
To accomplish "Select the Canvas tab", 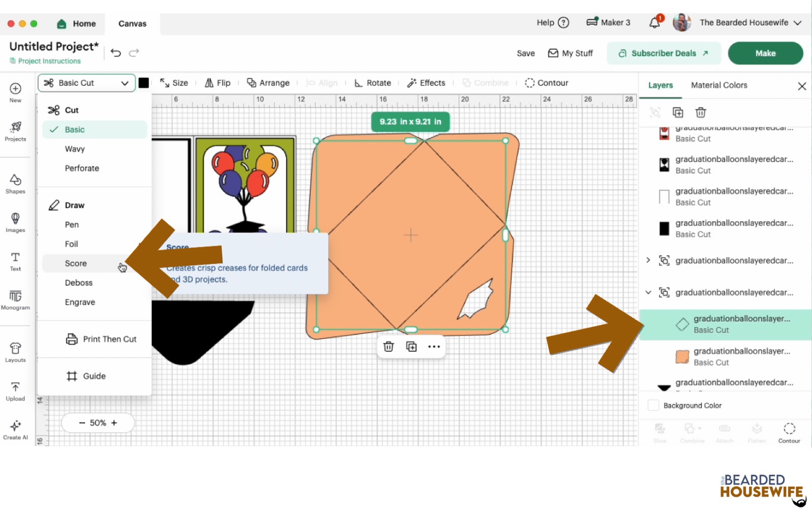I will tap(132, 23).
